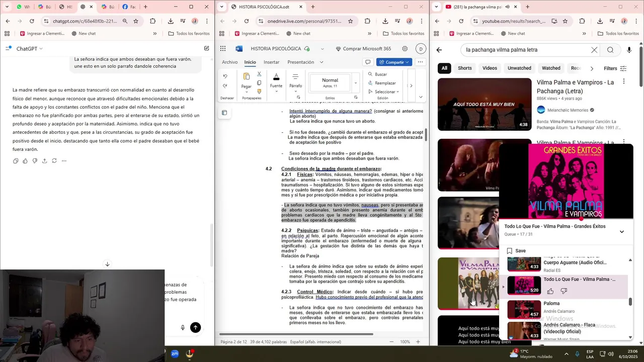Dislike the ChatGPT response
This screenshot has width=644, height=362.
[35, 161]
